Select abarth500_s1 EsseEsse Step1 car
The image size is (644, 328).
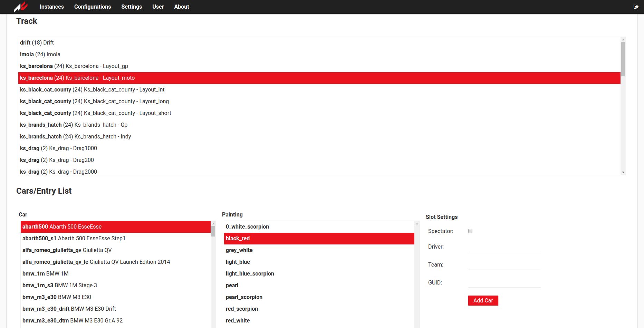[x=116, y=239]
